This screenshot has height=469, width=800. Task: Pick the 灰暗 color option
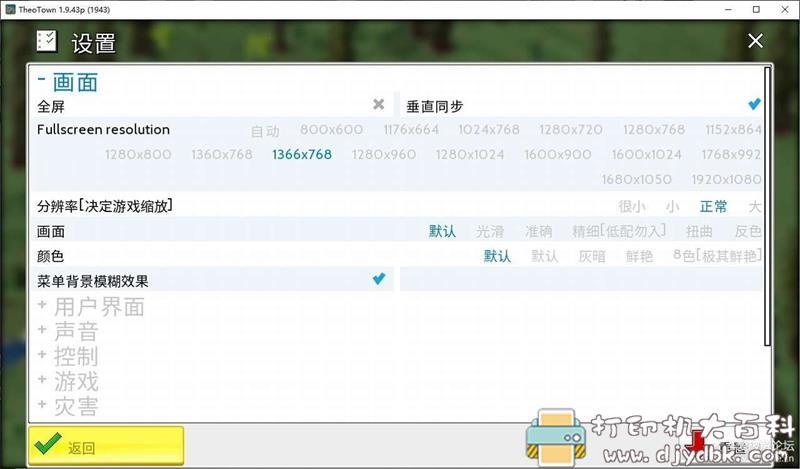click(x=592, y=256)
